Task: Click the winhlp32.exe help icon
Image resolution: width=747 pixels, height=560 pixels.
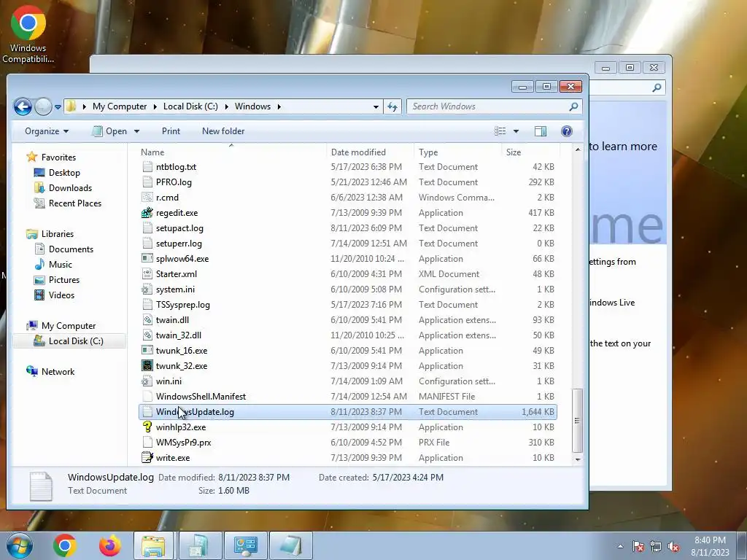Action: [x=147, y=427]
